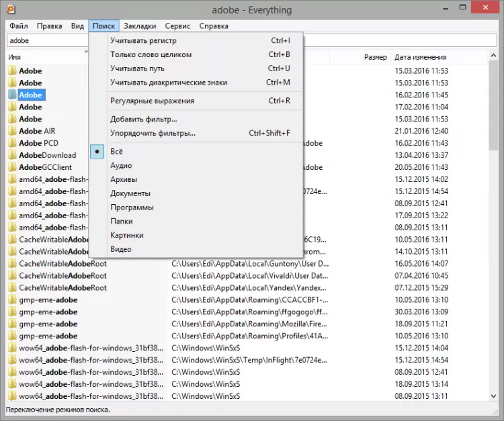Open the Вид menu
This screenshot has height=421, width=504.
coord(77,26)
